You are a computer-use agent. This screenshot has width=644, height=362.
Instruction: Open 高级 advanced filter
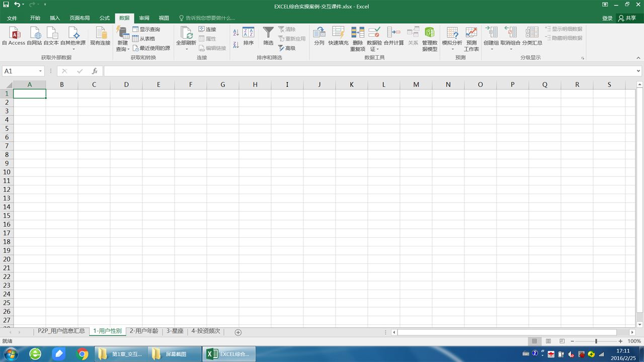click(x=287, y=48)
